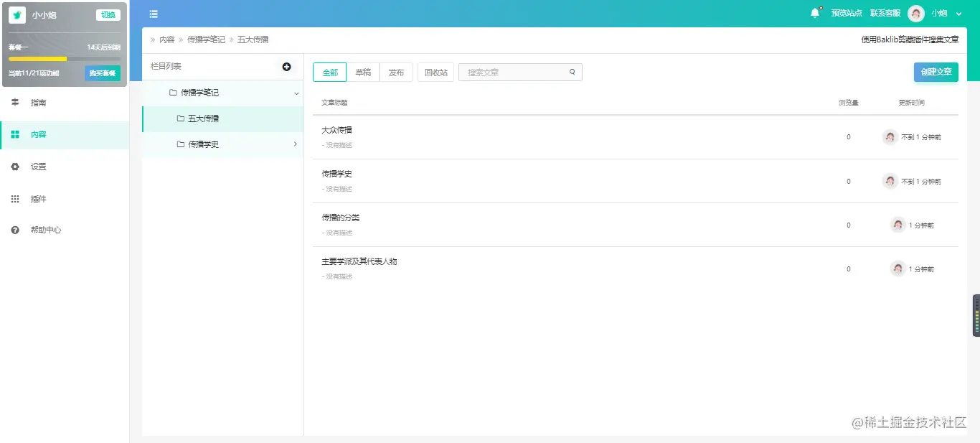Open the article 大众传播
The width and height of the screenshot is (980, 443).
point(336,130)
